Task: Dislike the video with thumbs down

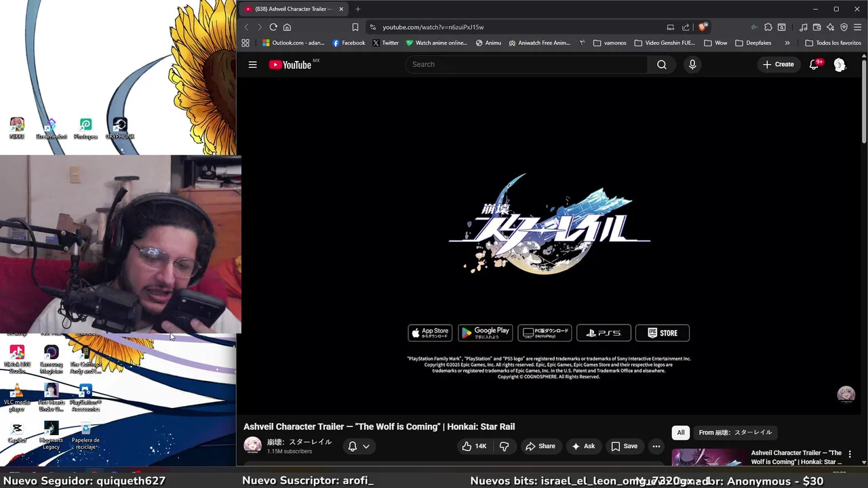Action: pyautogui.click(x=504, y=446)
